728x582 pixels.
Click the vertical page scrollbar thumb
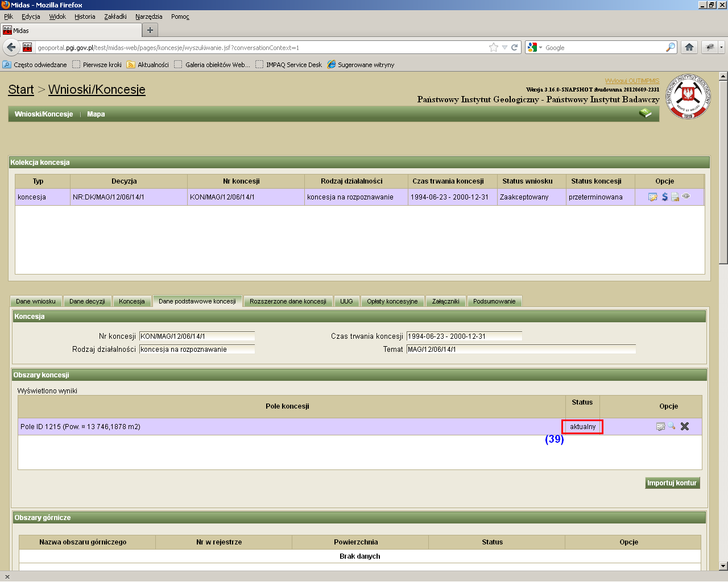pyautogui.click(x=723, y=172)
